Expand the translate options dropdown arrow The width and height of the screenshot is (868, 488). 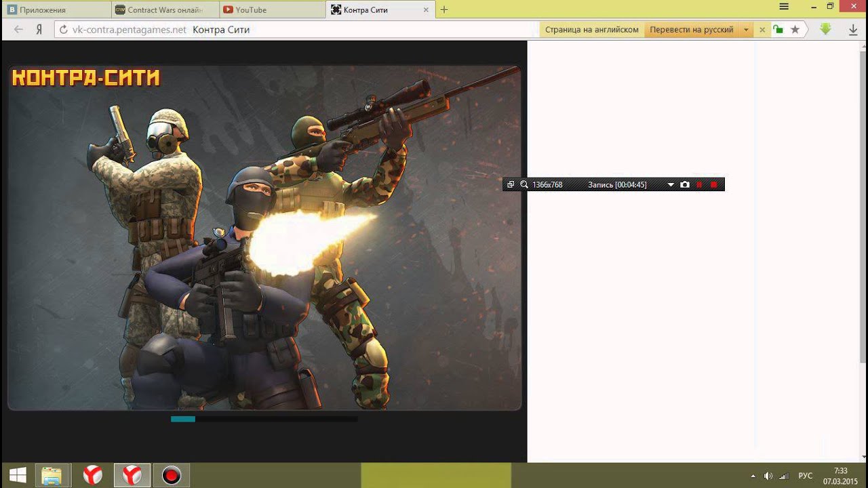point(746,30)
